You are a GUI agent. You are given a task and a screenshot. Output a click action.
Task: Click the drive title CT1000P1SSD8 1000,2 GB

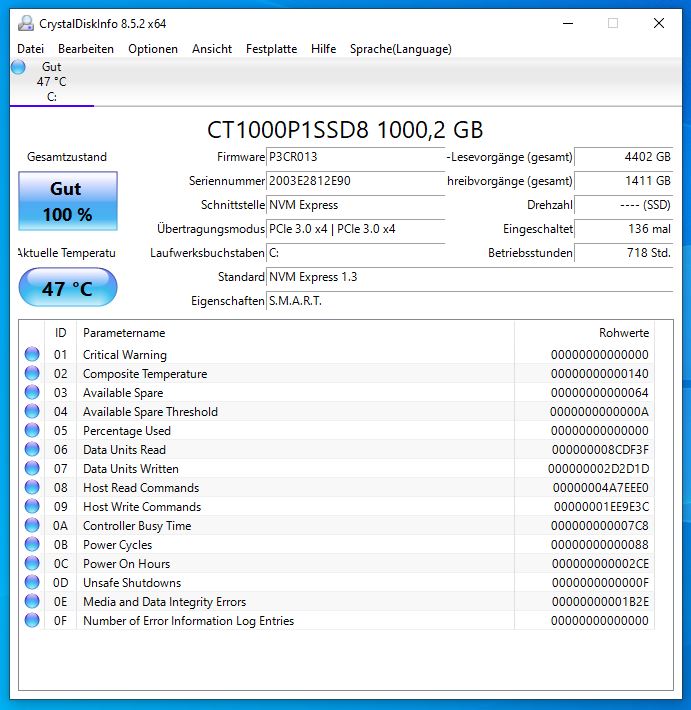click(x=345, y=130)
